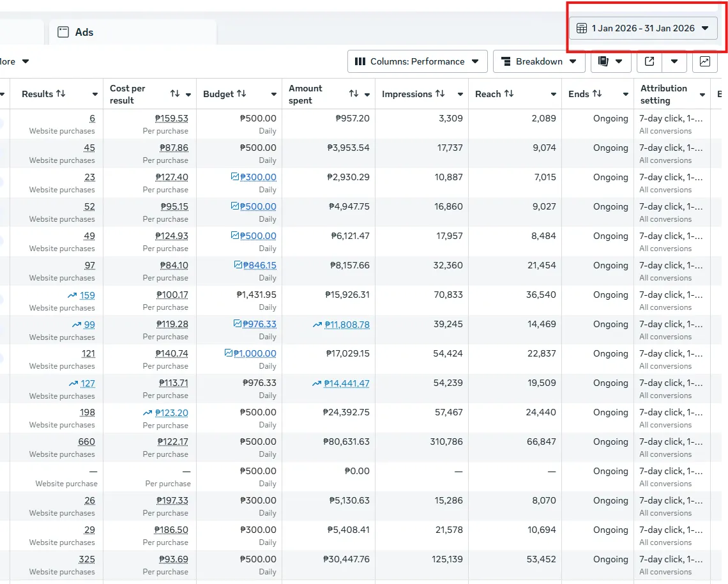The width and height of the screenshot is (728, 584).
Task: Sort by Impressions column arrows
Action: click(x=440, y=94)
